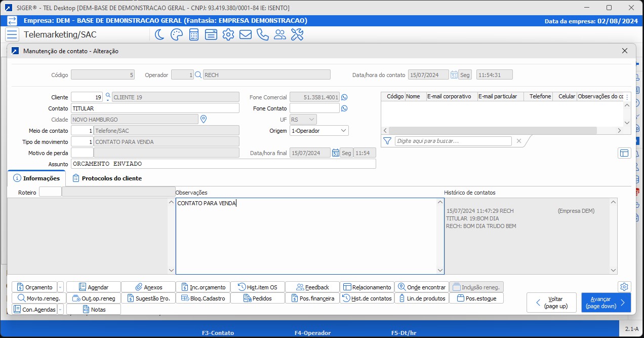The image size is (644, 338).
Task: Click the map pin next to Cidade
Action: pos(204,120)
